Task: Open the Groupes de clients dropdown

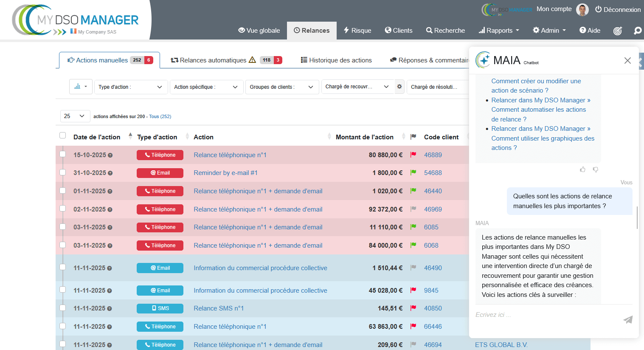Action: pyautogui.click(x=282, y=87)
